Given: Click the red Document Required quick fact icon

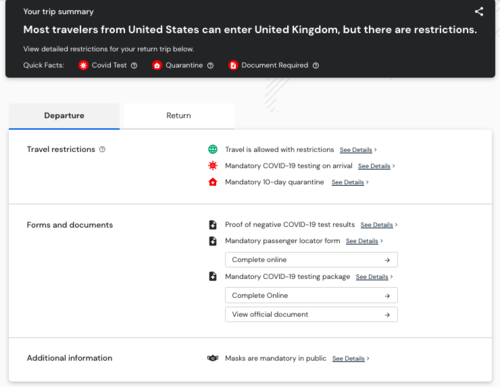Looking at the screenshot, I should tap(233, 65).
